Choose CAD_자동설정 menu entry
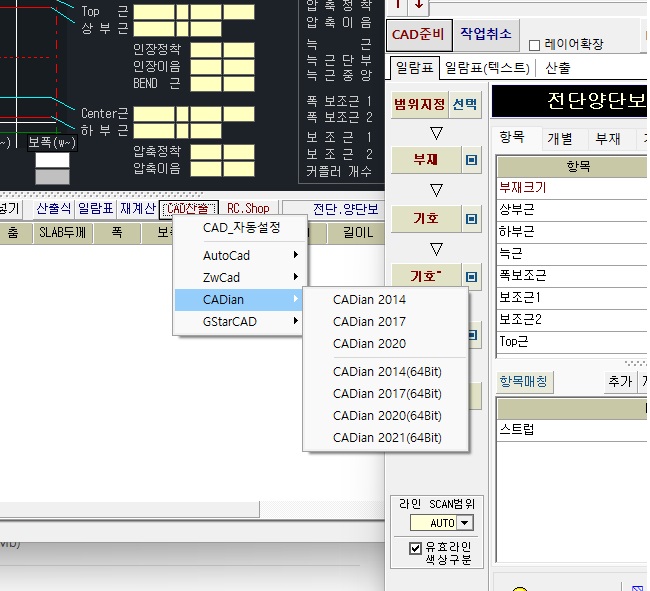650x591 pixels. 241,227
